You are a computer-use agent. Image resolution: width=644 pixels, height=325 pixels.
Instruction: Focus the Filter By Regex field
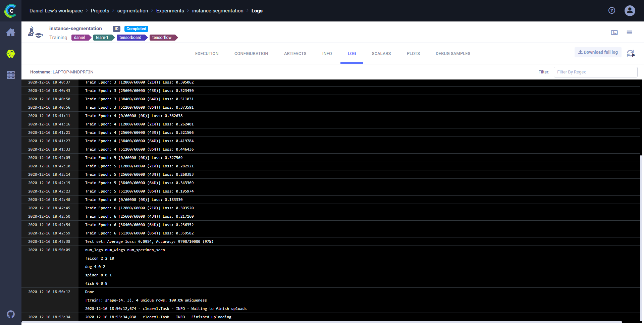[595, 72]
